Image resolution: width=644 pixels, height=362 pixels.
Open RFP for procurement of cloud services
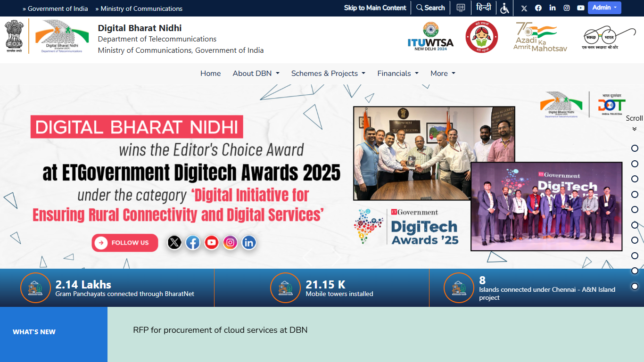pos(220,330)
